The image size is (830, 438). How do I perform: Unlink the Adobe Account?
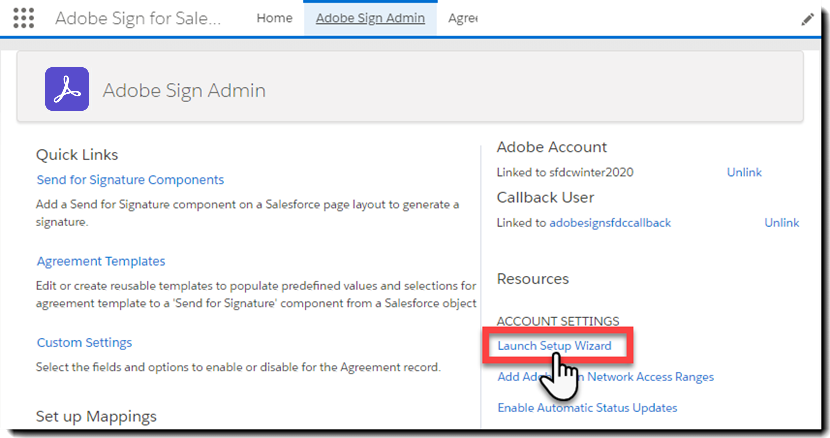coord(744,172)
